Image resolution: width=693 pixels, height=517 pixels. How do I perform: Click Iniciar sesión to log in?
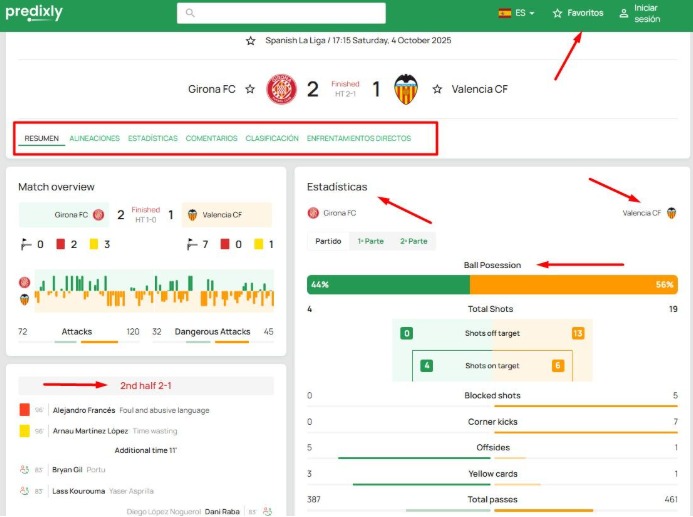click(647, 13)
